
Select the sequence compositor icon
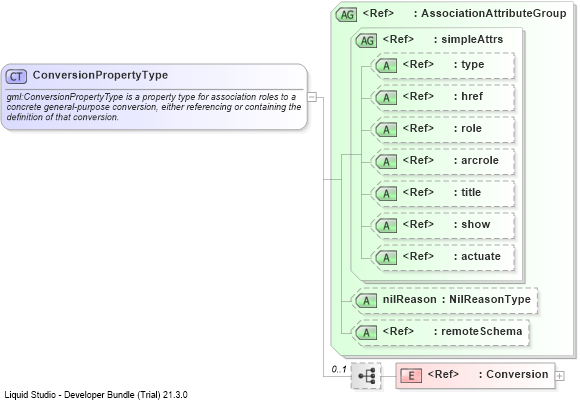pyautogui.click(x=366, y=376)
